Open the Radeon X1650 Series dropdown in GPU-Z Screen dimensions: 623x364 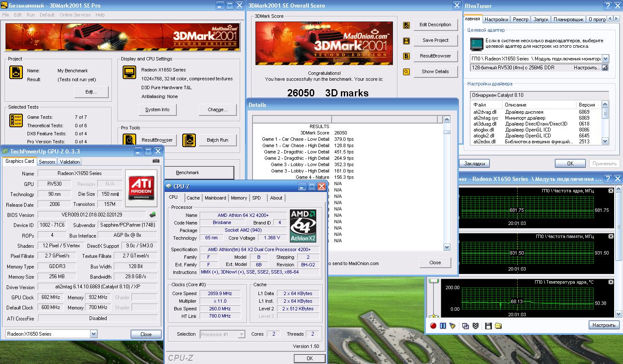[x=93, y=334]
